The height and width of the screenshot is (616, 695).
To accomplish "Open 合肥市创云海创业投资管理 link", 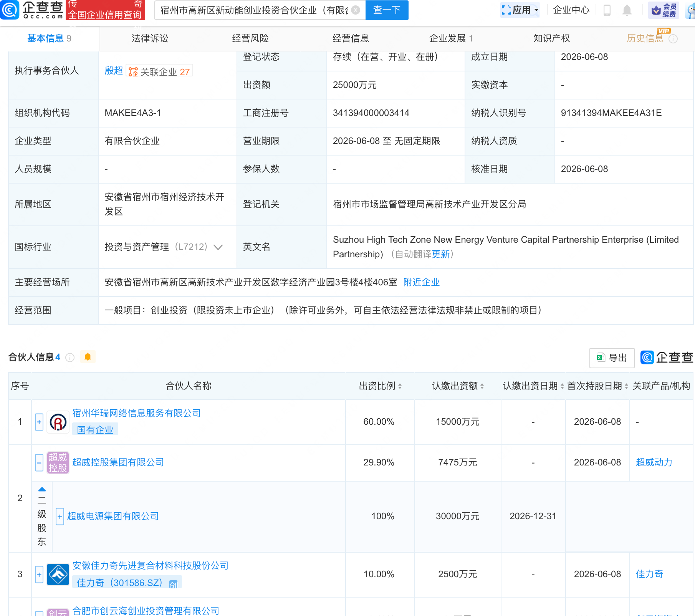I will coord(146,611).
